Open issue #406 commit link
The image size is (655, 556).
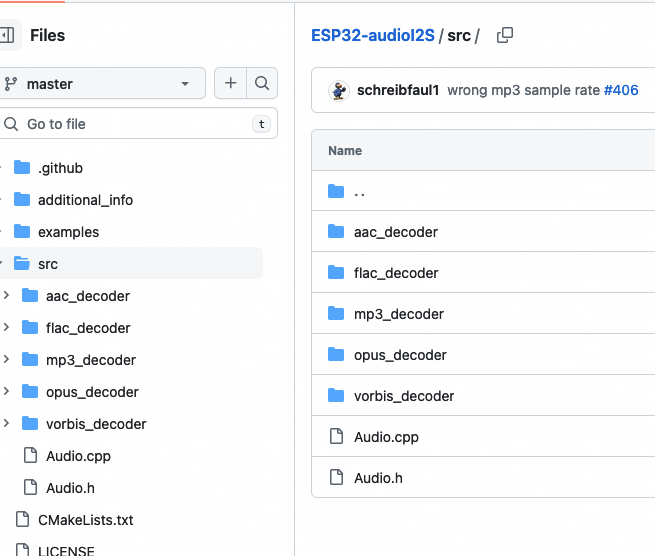[621, 90]
